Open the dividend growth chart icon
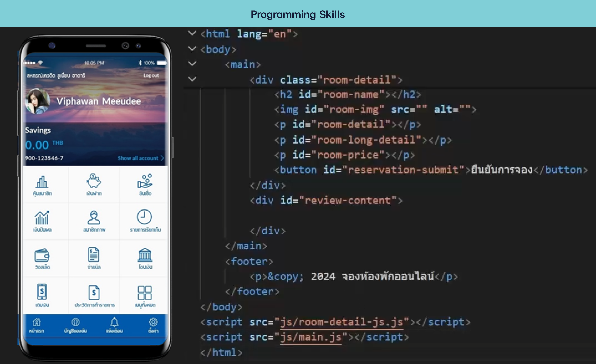 pos(42,218)
